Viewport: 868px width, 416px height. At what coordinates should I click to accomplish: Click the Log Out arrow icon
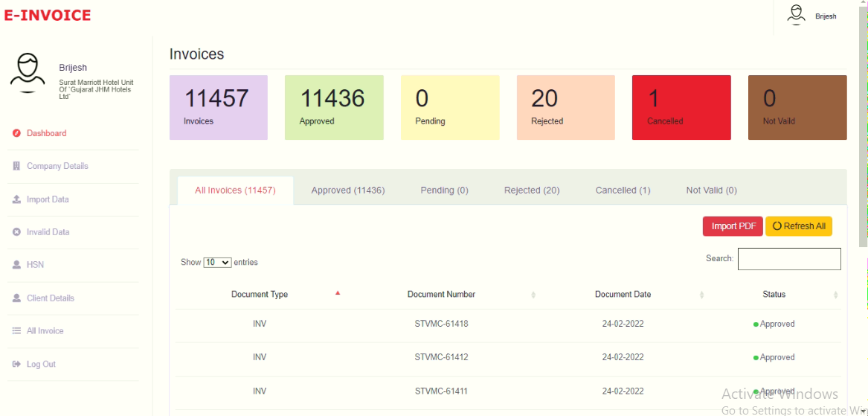(16, 365)
